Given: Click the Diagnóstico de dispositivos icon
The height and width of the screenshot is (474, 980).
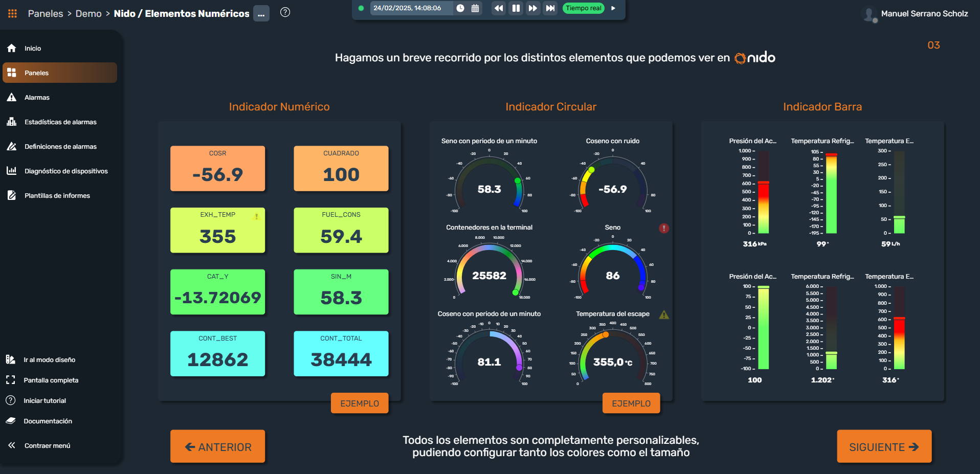Looking at the screenshot, I should [x=12, y=171].
